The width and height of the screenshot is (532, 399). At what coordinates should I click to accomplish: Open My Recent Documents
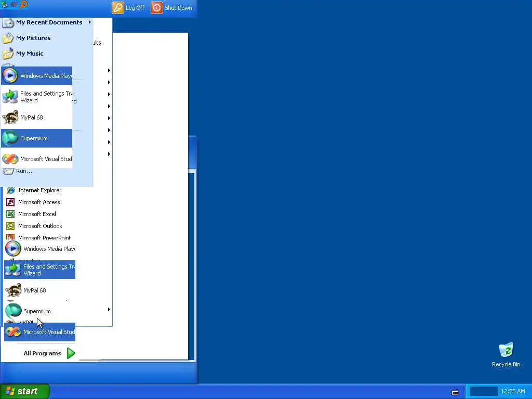(46, 22)
